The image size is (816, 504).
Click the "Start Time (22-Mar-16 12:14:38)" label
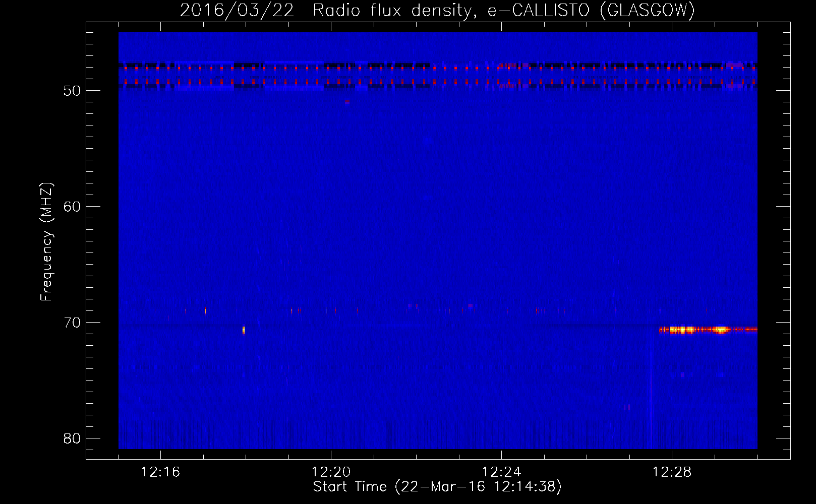click(x=437, y=487)
